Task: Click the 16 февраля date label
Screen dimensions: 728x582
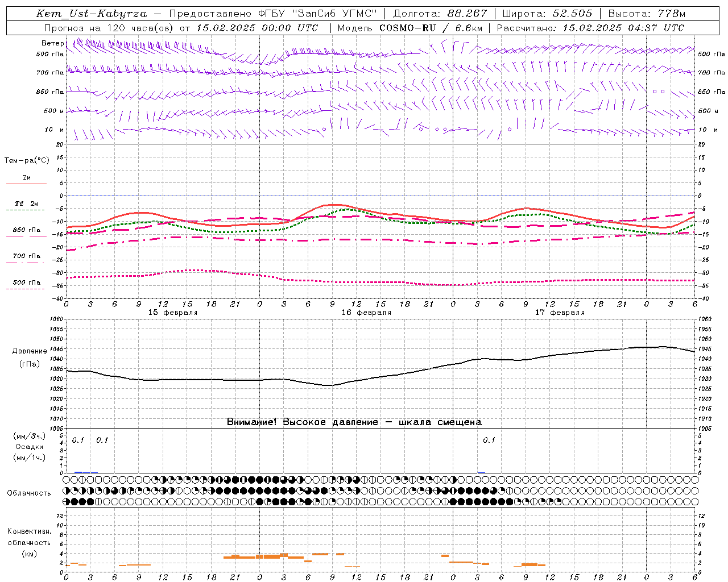Action: tap(366, 313)
